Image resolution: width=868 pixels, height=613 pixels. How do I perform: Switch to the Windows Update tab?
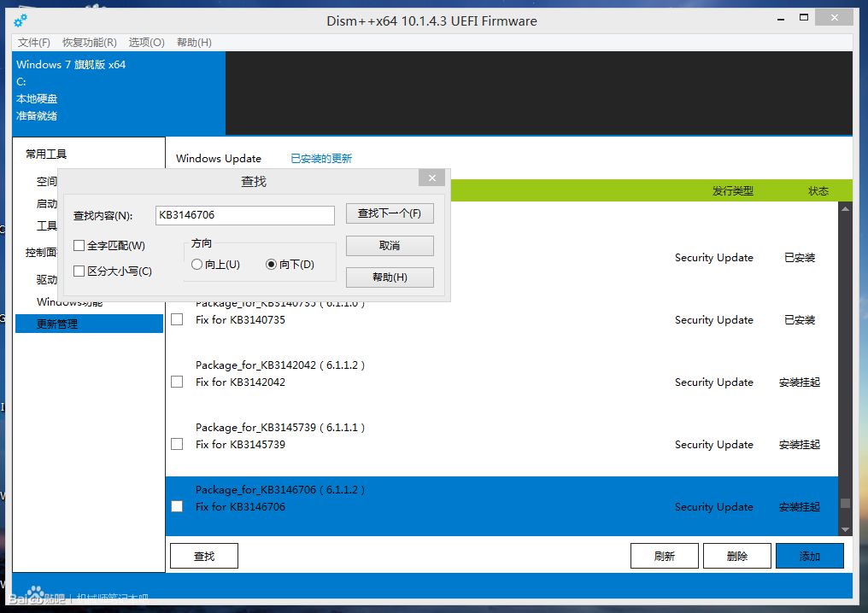click(219, 159)
